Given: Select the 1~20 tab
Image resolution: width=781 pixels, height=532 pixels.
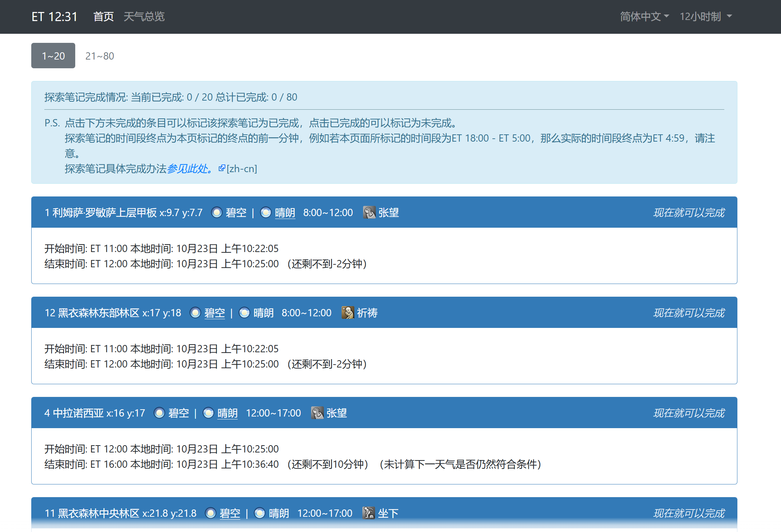Looking at the screenshot, I should tap(53, 56).
